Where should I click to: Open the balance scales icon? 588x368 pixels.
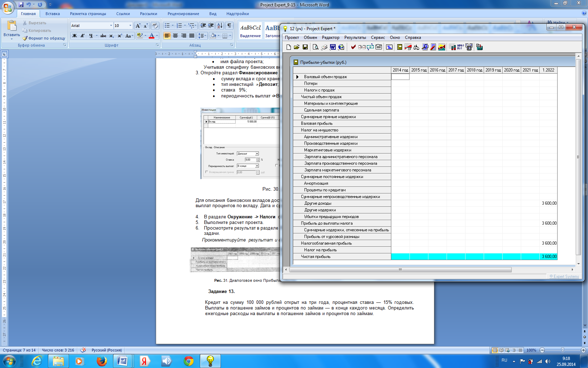(x=416, y=47)
